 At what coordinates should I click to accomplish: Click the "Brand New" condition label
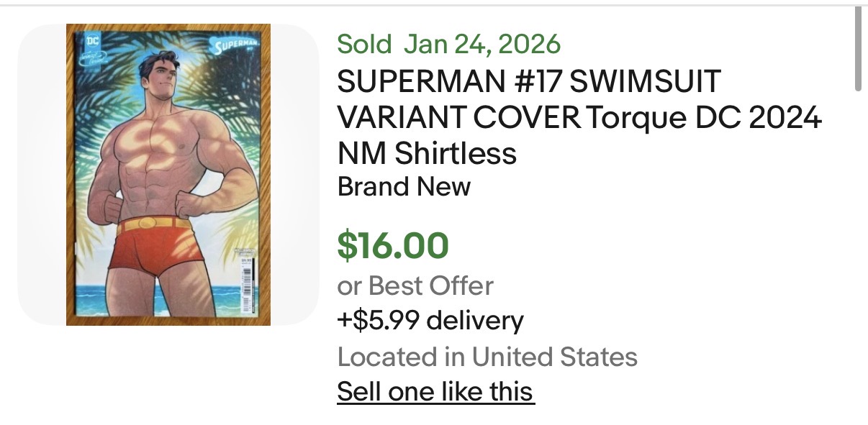point(404,187)
